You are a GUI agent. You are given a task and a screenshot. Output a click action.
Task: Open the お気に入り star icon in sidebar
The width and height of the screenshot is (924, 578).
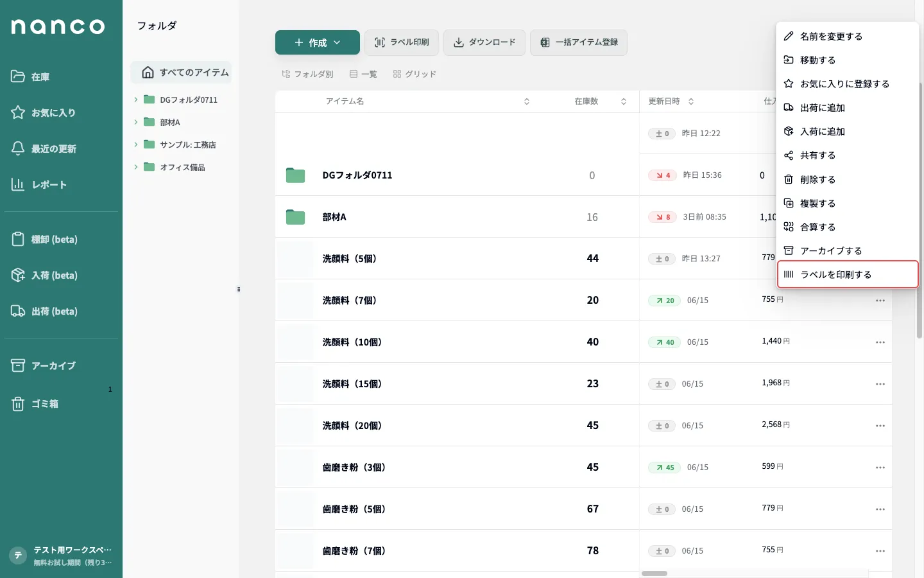point(18,112)
